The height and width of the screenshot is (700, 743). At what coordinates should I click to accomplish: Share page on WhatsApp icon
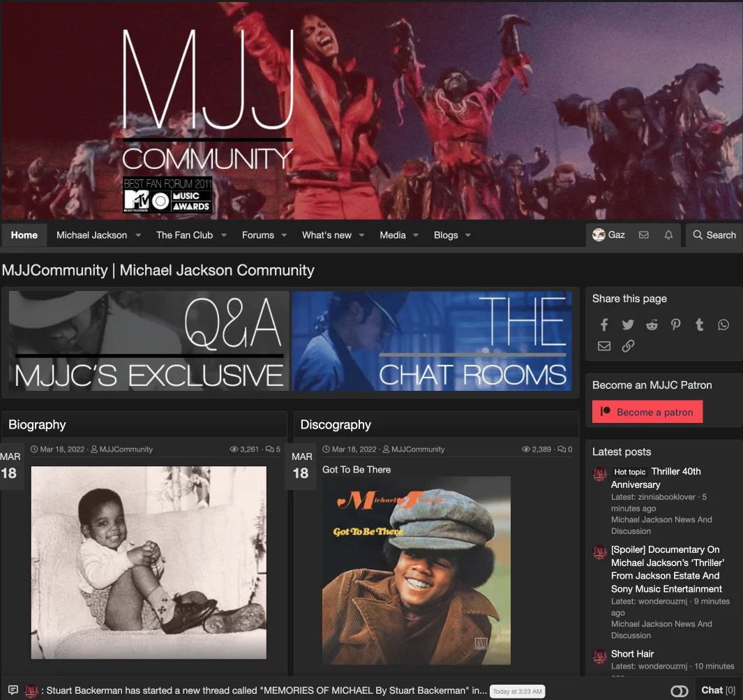click(x=723, y=325)
